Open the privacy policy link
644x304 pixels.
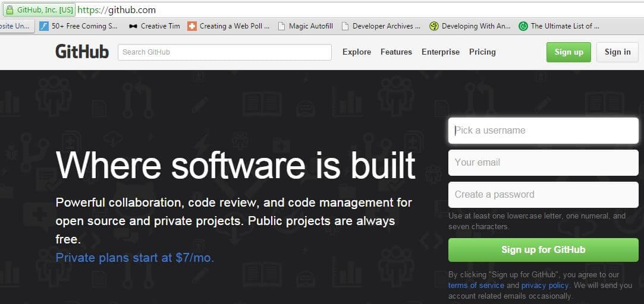(545, 285)
